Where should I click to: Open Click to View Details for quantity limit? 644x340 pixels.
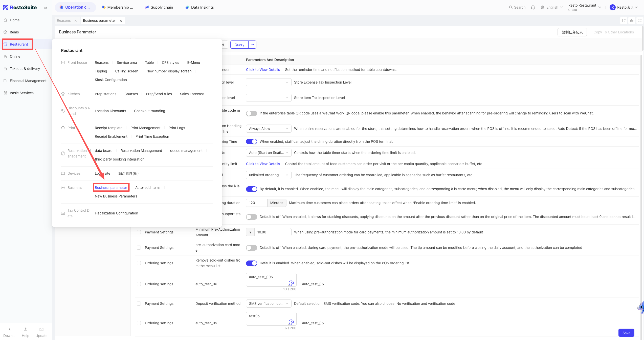pos(263,164)
